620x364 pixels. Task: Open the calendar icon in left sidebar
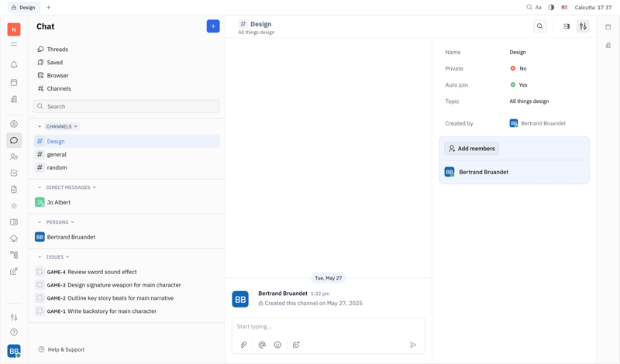14,82
